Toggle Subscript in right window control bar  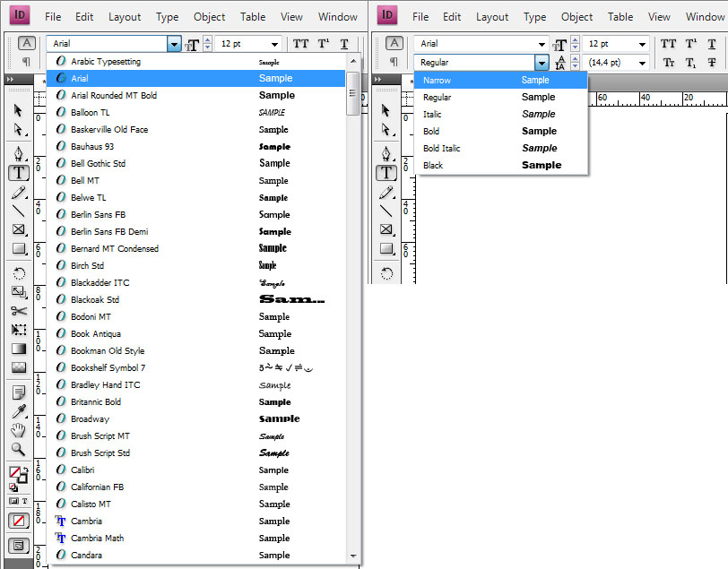tap(690, 62)
